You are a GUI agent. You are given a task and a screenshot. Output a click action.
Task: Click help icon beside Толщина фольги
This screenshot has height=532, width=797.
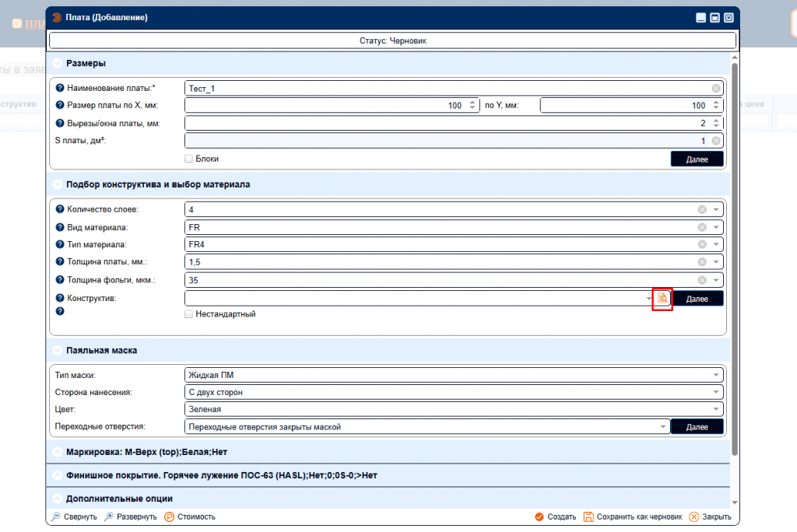pyautogui.click(x=60, y=280)
